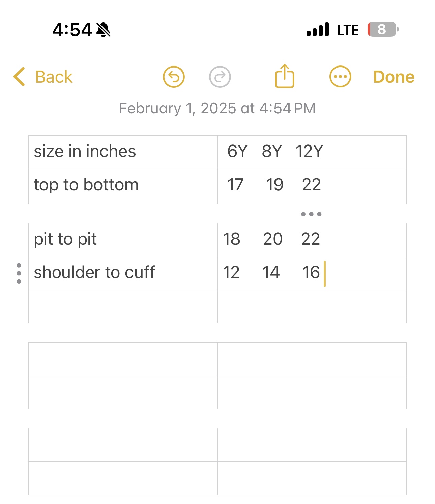Select the cell containing 18 20 22
Image resolution: width=435 pixels, height=504 pixels.
312,240
